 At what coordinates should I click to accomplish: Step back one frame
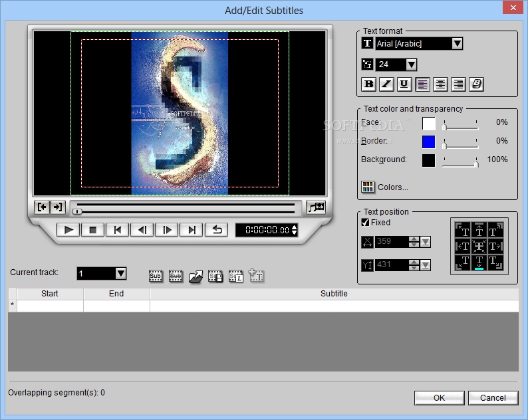point(142,230)
